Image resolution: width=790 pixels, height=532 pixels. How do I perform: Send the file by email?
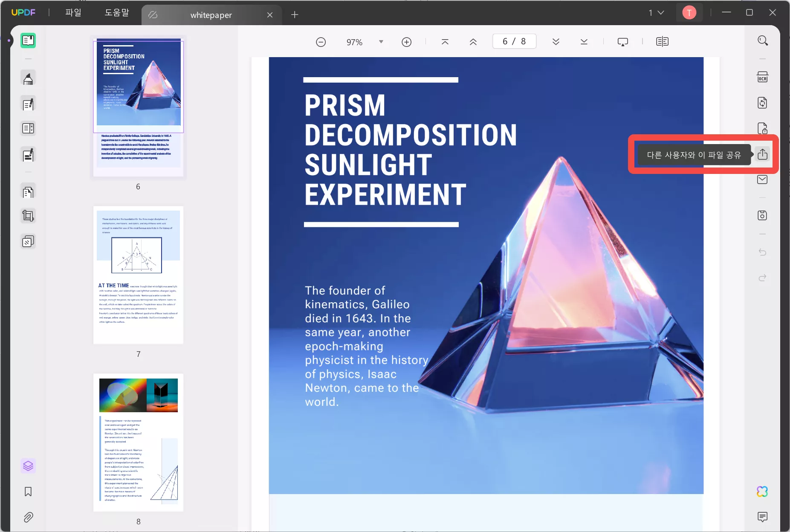[x=763, y=179]
